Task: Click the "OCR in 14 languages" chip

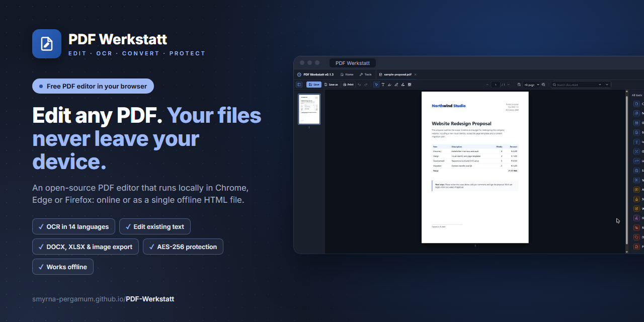Action: click(73, 226)
